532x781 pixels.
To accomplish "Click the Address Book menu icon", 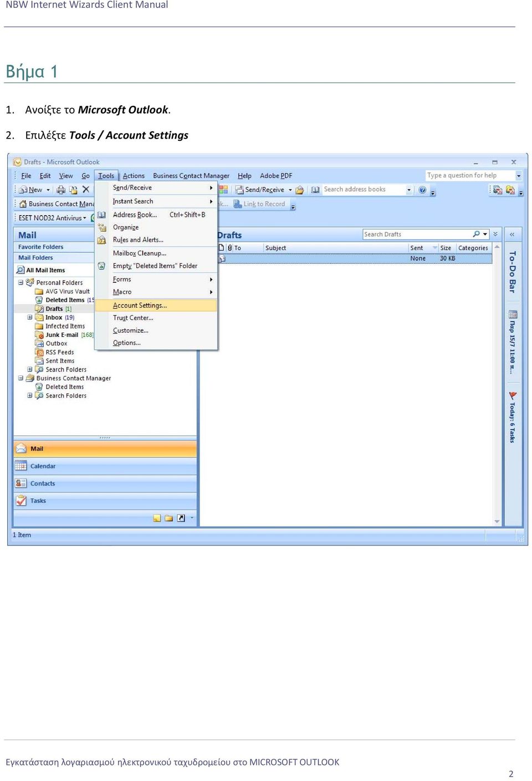I will (x=102, y=215).
